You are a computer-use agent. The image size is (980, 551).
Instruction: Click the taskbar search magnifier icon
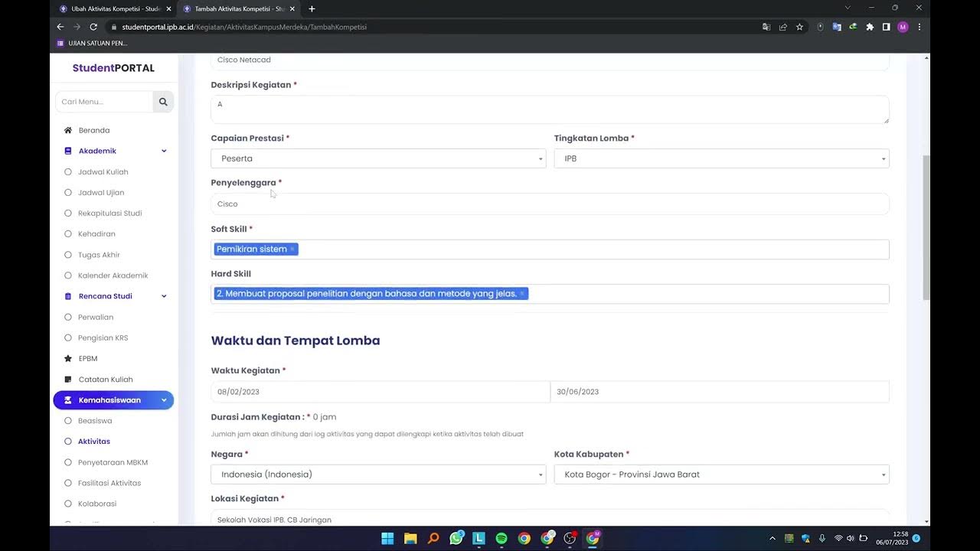point(433,538)
